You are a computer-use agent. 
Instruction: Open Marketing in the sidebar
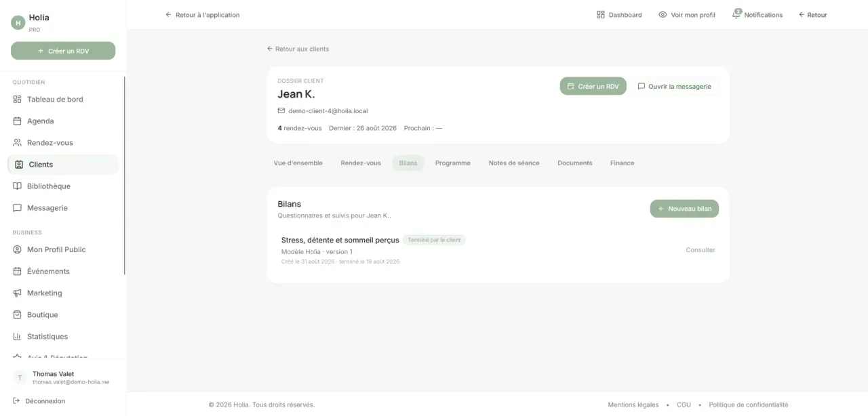[x=63, y=293]
